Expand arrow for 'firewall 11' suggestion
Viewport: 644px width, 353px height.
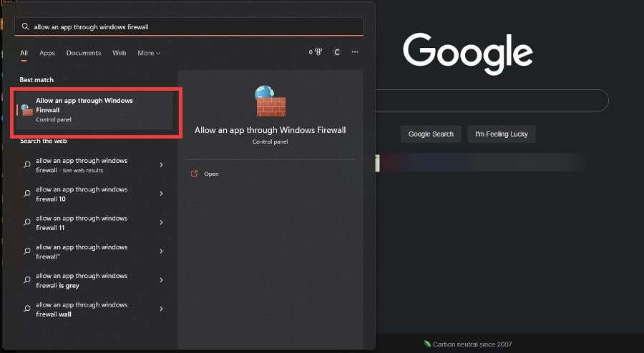162,222
